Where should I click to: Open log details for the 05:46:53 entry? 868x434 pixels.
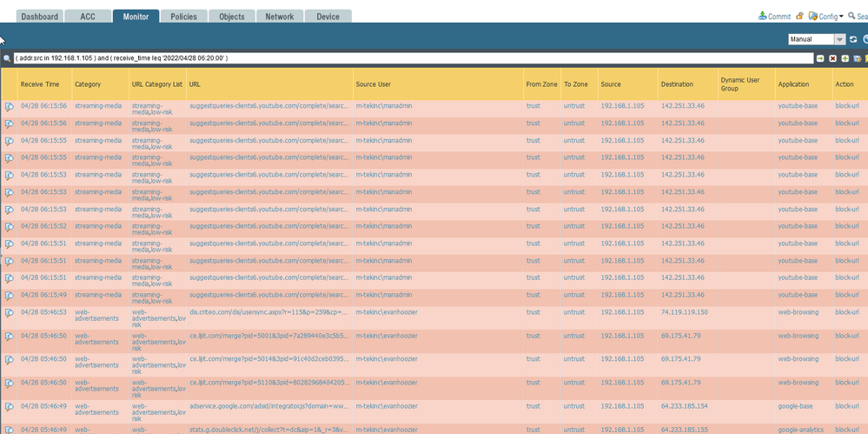click(9, 314)
